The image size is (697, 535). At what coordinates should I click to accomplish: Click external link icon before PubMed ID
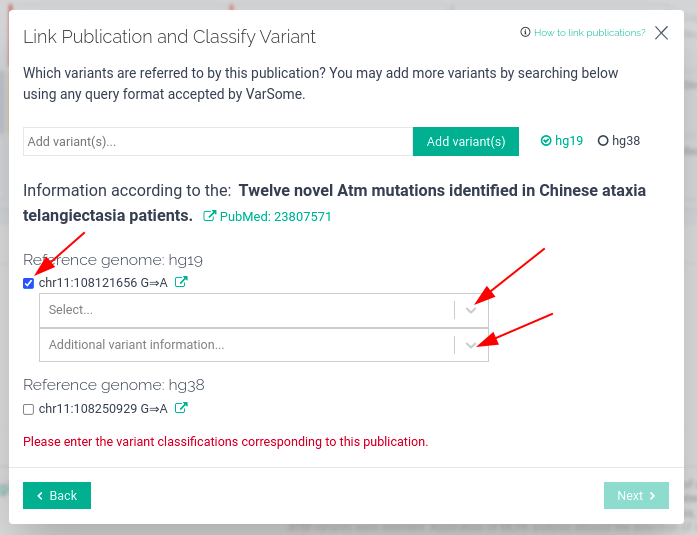[209, 216]
